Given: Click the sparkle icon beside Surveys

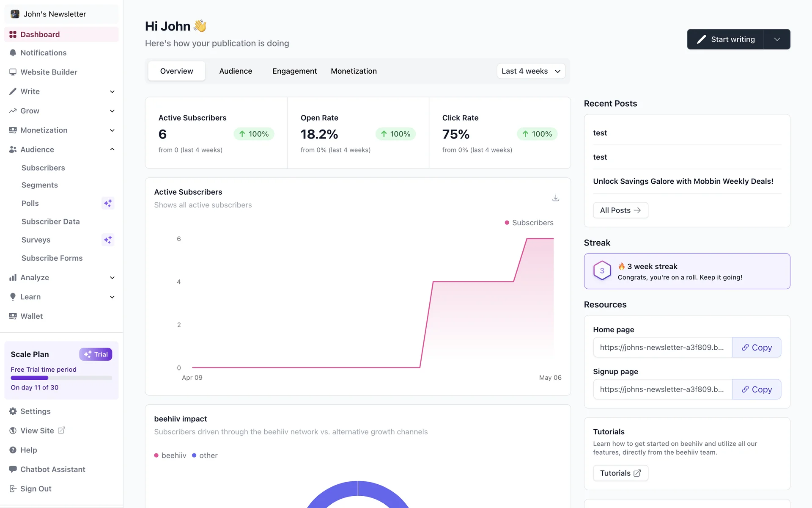Looking at the screenshot, I should (108, 240).
